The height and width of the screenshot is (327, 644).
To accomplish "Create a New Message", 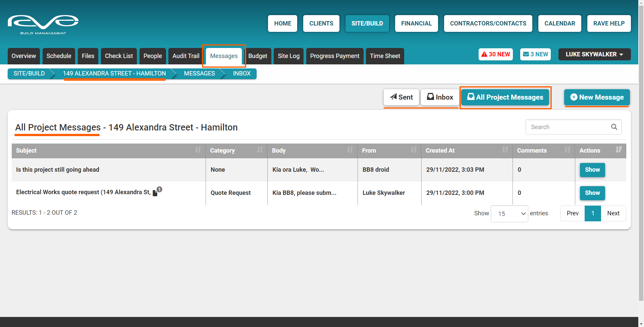I will [x=597, y=97].
